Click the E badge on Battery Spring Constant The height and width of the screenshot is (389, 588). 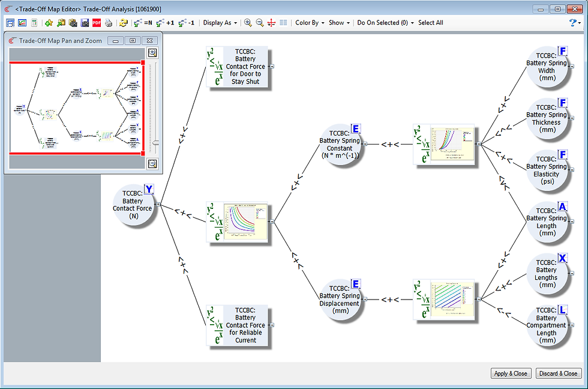pos(355,128)
